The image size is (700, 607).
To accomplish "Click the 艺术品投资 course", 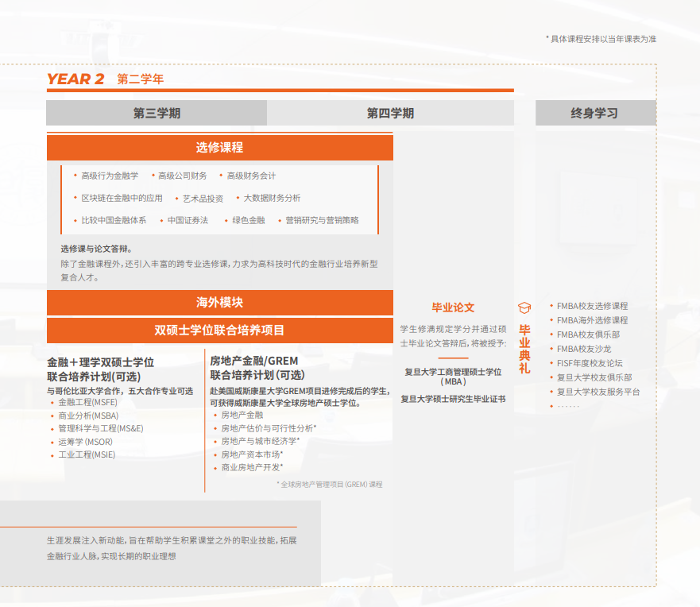I will coord(203,199).
